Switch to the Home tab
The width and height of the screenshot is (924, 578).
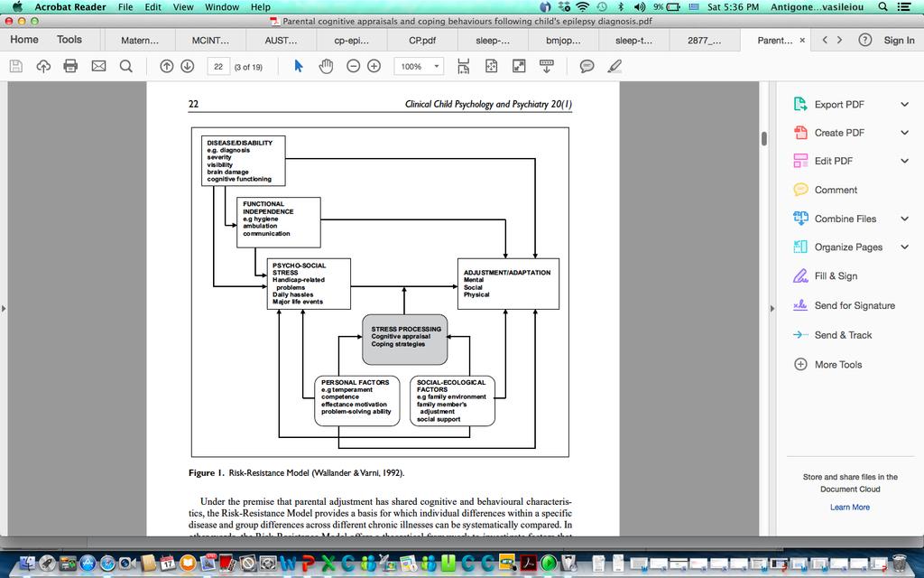click(x=24, y=40)
